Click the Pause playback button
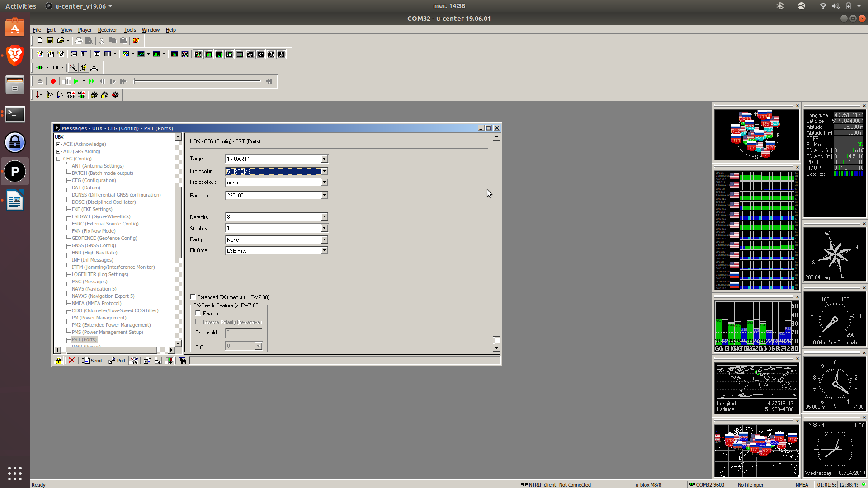The width and height of the screenshot is (868, 488). tap(66, 81)
